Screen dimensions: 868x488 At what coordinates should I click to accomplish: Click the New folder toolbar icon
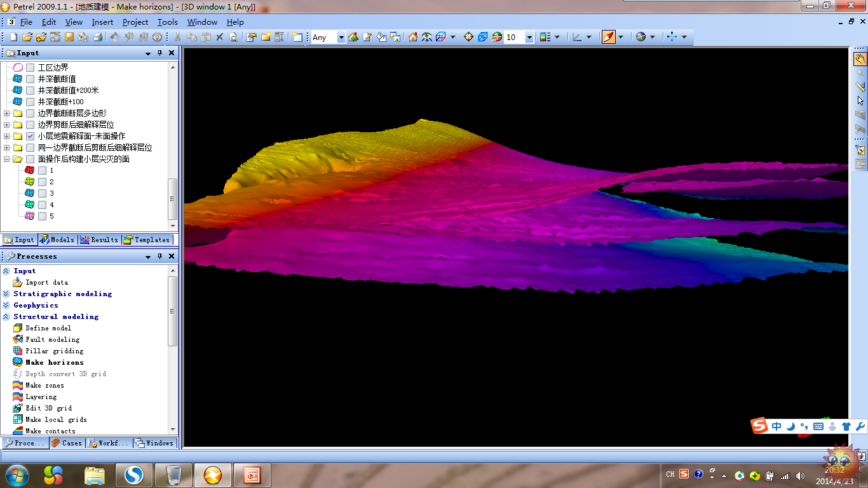click(265, 37)
